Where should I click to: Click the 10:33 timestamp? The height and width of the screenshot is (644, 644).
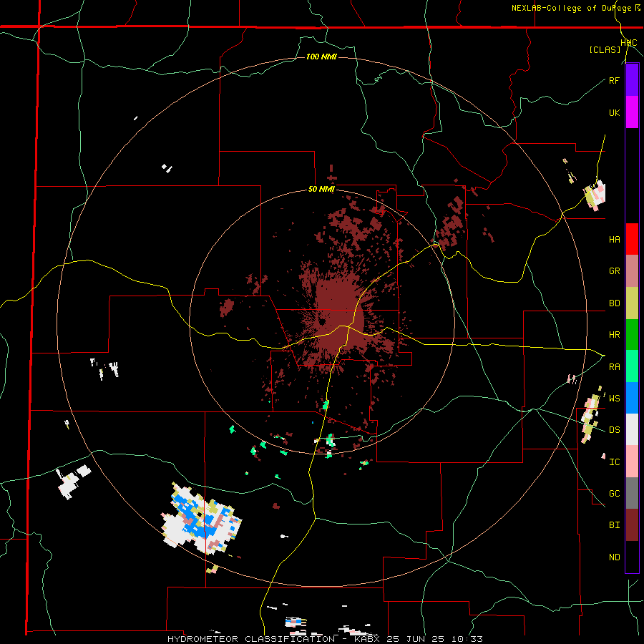tap(468, 639)
